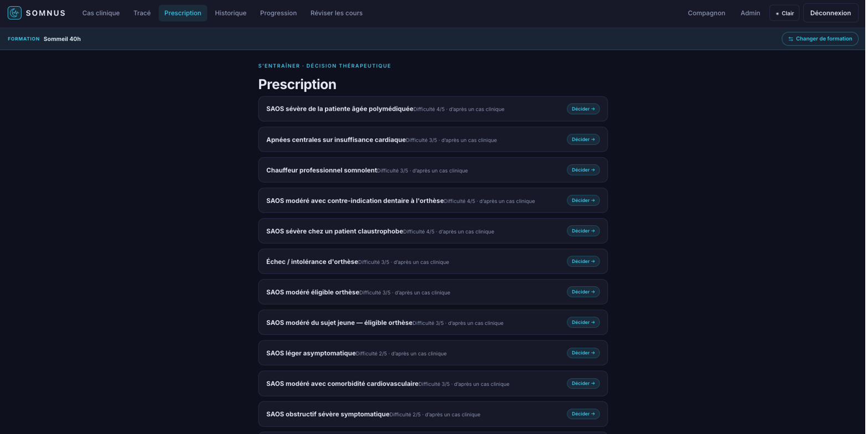Click the 'Prescription' page heading
This screenshot has height=434, width=868.
[x=298, y=85]
